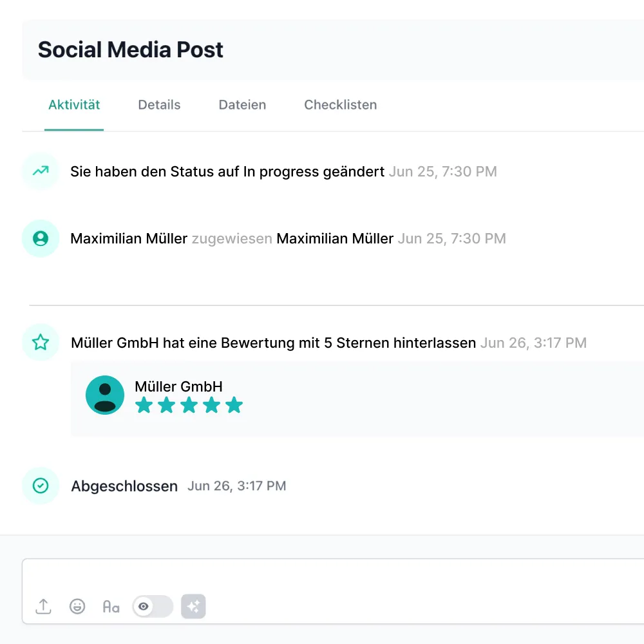Click the upload attachment icon in the composer
The height and width of the screenshot is (644, 644).
coord(43,606)
